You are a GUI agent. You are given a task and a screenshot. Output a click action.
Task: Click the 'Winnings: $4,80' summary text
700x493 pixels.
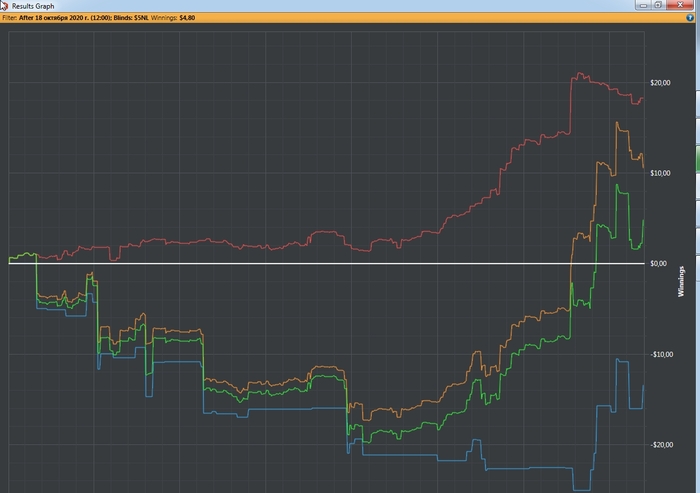[173, 18]
